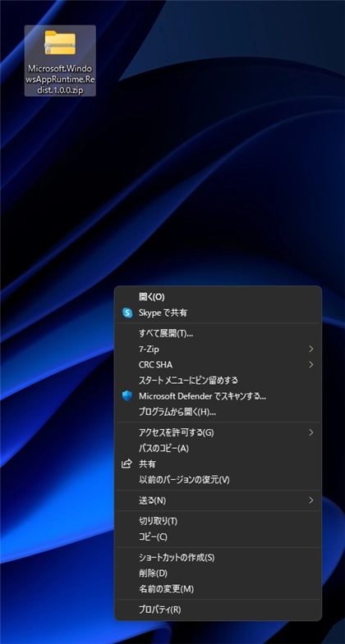Open プロパティ(R) for the zip file

pyautogui.click(x=218, y=610)
